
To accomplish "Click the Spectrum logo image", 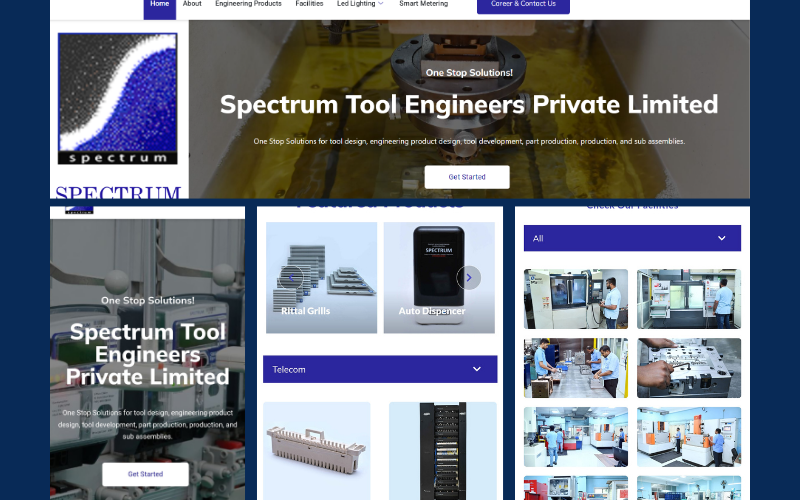I will (118, 98).
